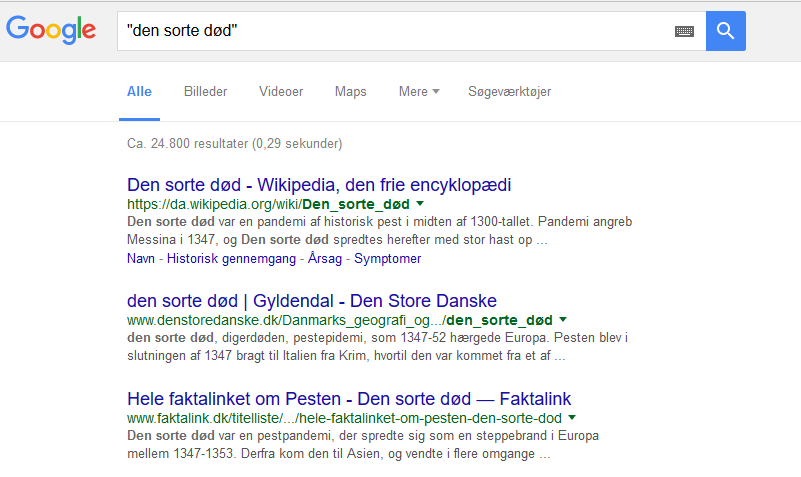This screenshot has height=477, width=801.
Task: Open Søgeværktøjer search tools
Action: point(509,91)
